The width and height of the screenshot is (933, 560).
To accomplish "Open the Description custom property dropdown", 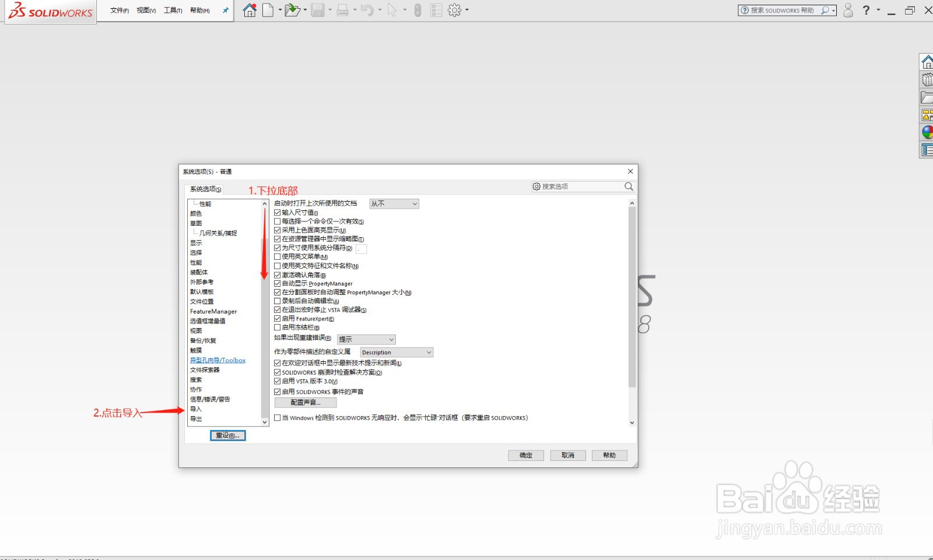I will pos(397,352).
